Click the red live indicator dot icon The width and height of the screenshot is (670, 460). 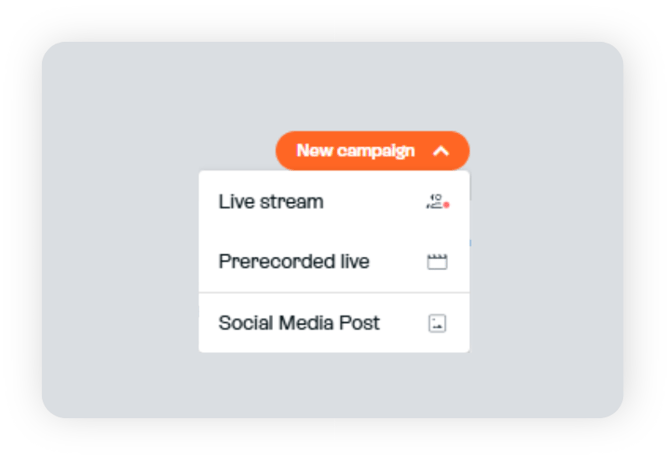[x=446, y=205]
